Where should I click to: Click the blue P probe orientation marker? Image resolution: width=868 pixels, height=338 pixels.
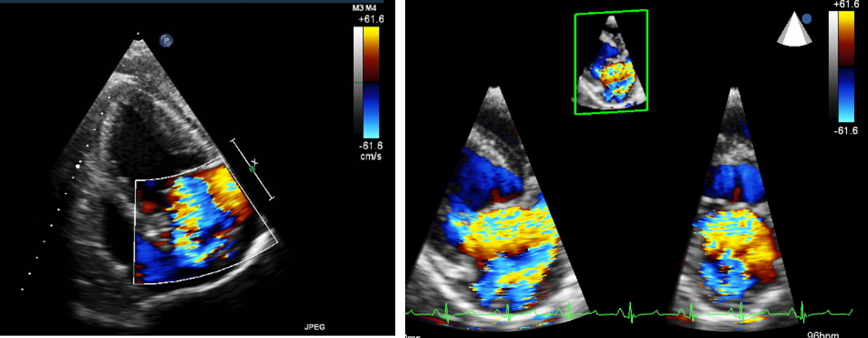166,41
